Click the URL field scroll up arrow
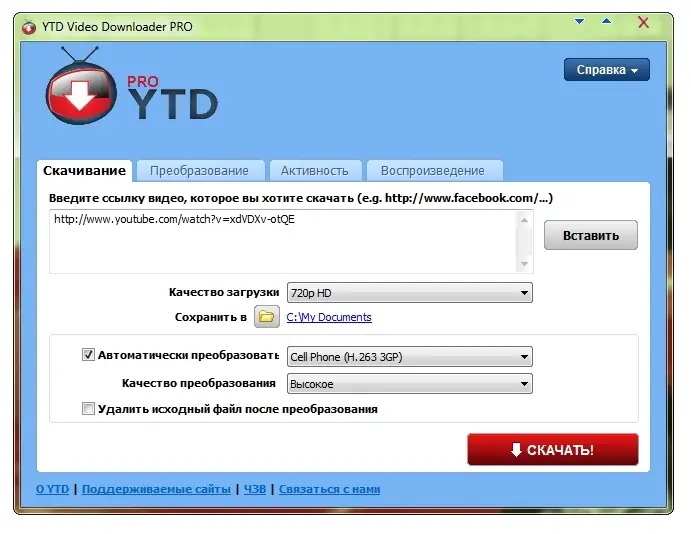The image size is (691, 534). 524,220
